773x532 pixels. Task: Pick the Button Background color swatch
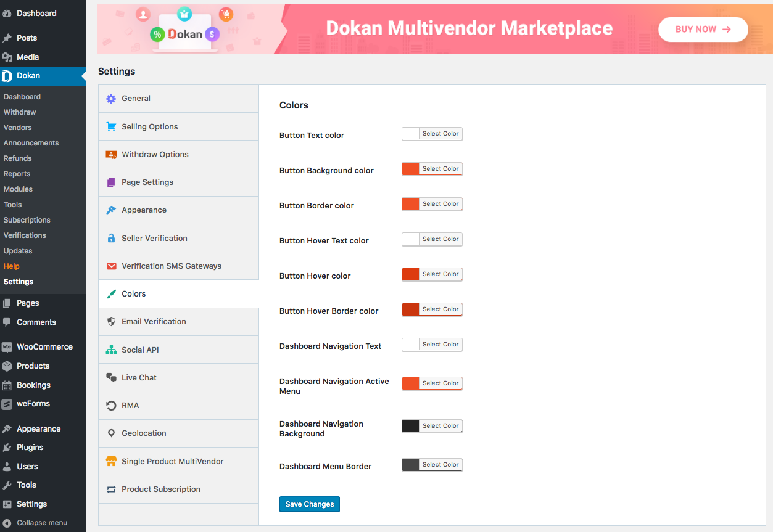(411, 169)
